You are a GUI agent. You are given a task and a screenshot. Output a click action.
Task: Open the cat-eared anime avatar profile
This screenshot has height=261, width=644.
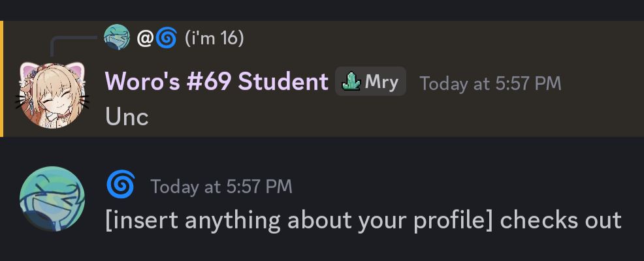52,95
